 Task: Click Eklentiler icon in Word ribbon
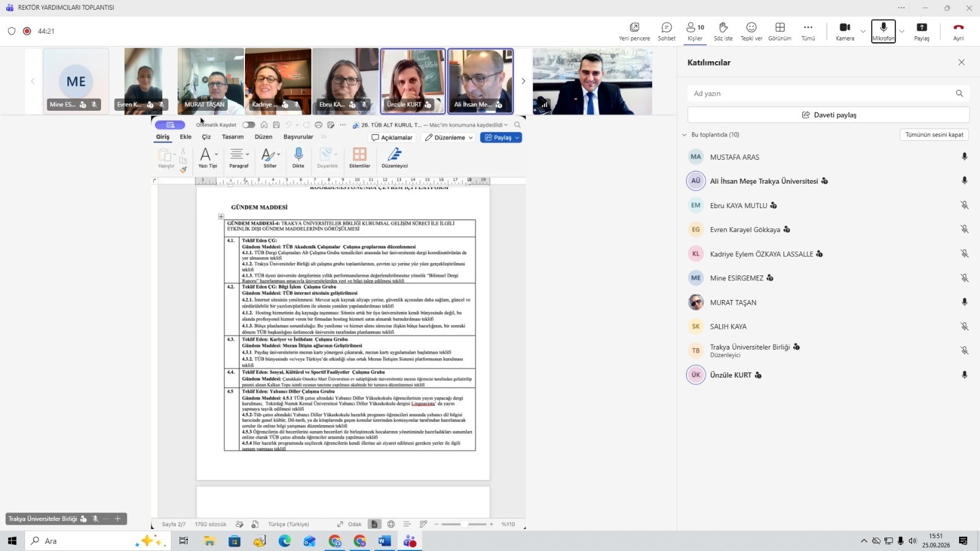pos(360,157)
